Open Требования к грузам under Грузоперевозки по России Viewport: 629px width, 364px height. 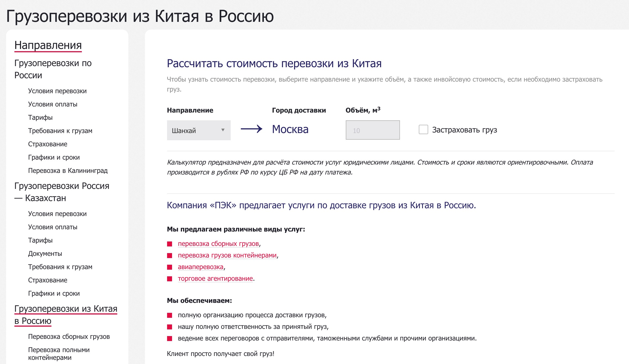point(60,131)
